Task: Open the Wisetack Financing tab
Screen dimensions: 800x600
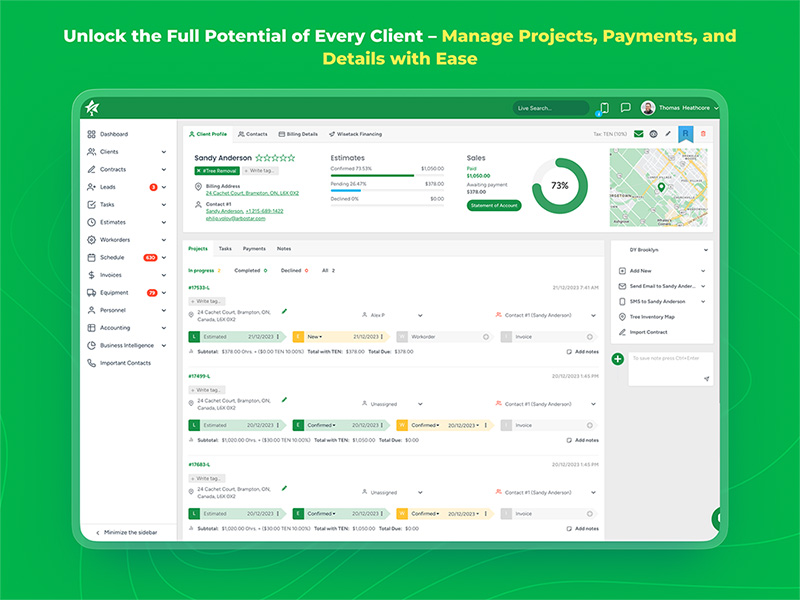Action: [355, 134]
